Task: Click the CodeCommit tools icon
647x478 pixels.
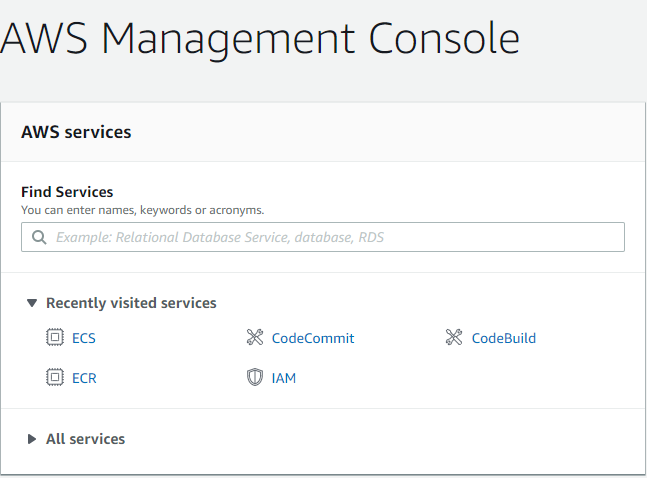Action: click(x=255, y=337)
